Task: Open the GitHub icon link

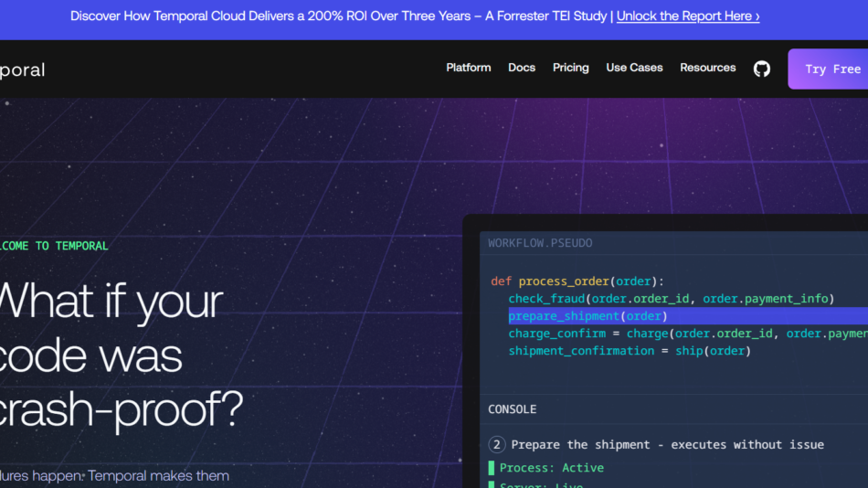Action: pyautogui.click(x=761, y=69)
